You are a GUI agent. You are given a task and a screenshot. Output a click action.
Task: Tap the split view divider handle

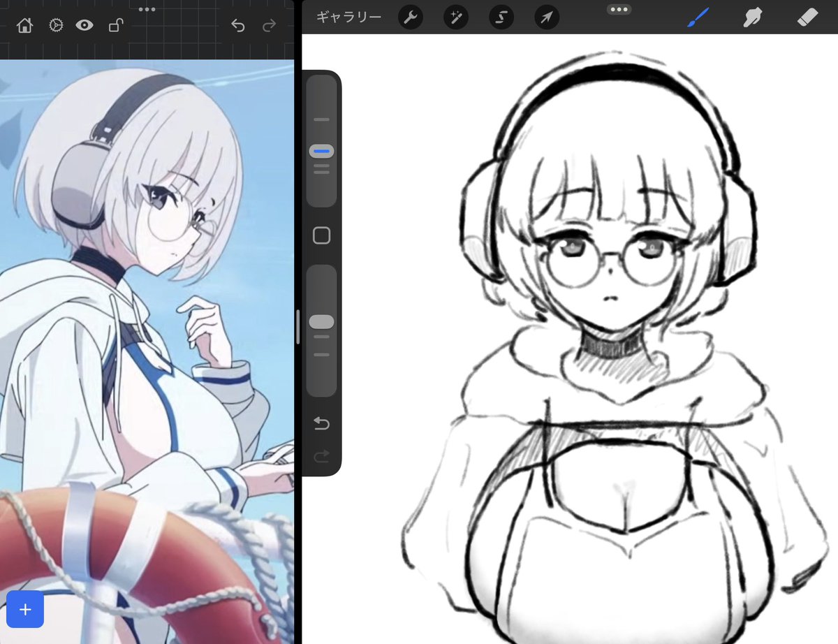click(x=298, y=327)
